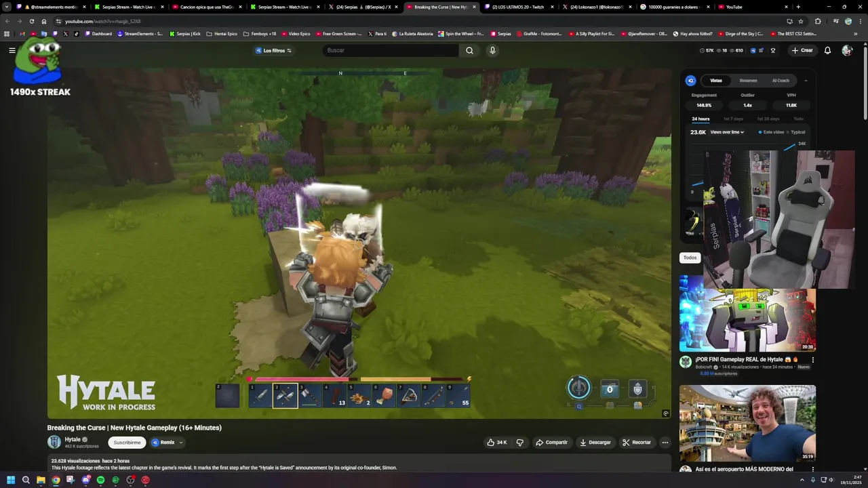
Task: Click the Engagement value 146.9%
Action: (704, 105)
